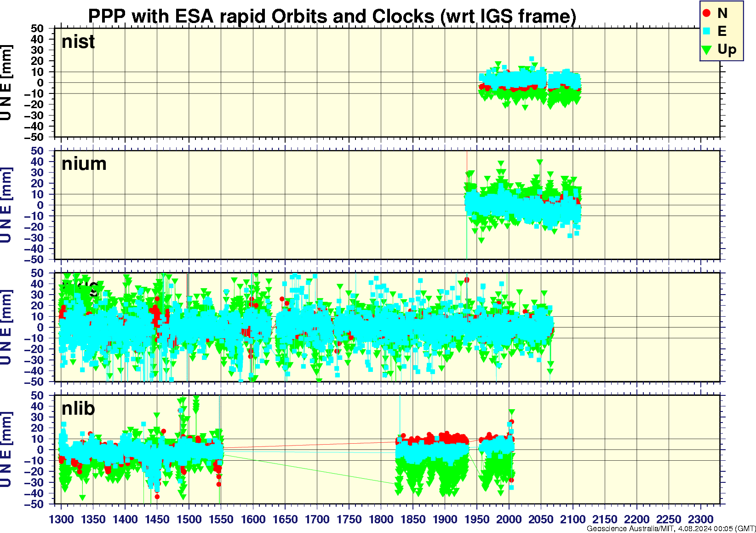Click x-axis label 2200
The height and width of the screenshot is (533, 756).
[x=637, y=519]
